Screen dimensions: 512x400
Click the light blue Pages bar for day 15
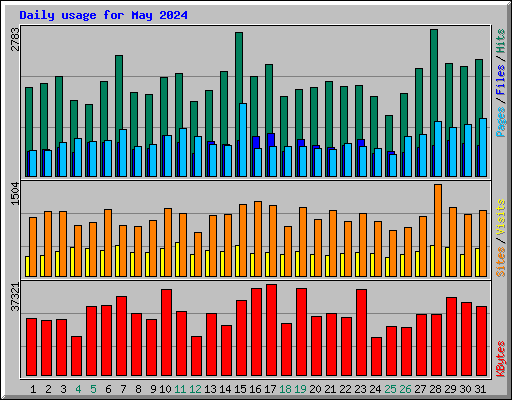pos(243,140)
